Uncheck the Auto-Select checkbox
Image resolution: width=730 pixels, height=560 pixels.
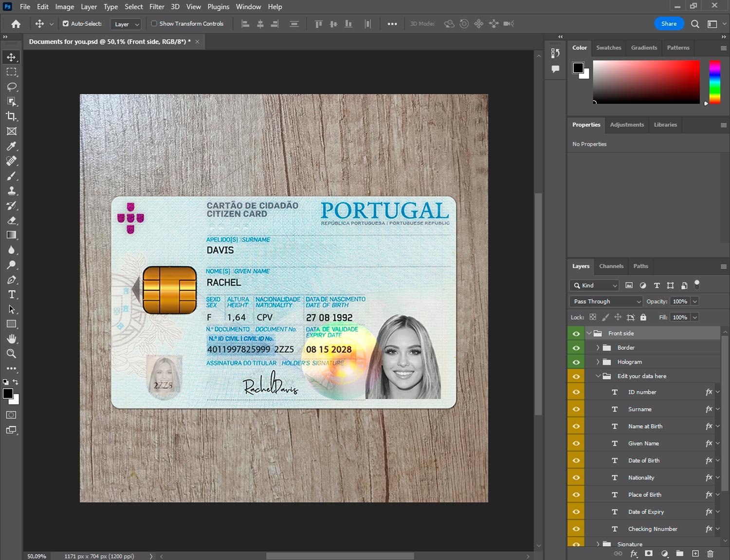click(x=66, y=23)
